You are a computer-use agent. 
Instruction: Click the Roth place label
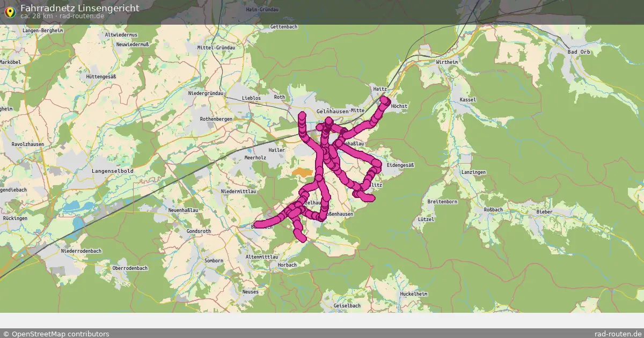point(280,97)
